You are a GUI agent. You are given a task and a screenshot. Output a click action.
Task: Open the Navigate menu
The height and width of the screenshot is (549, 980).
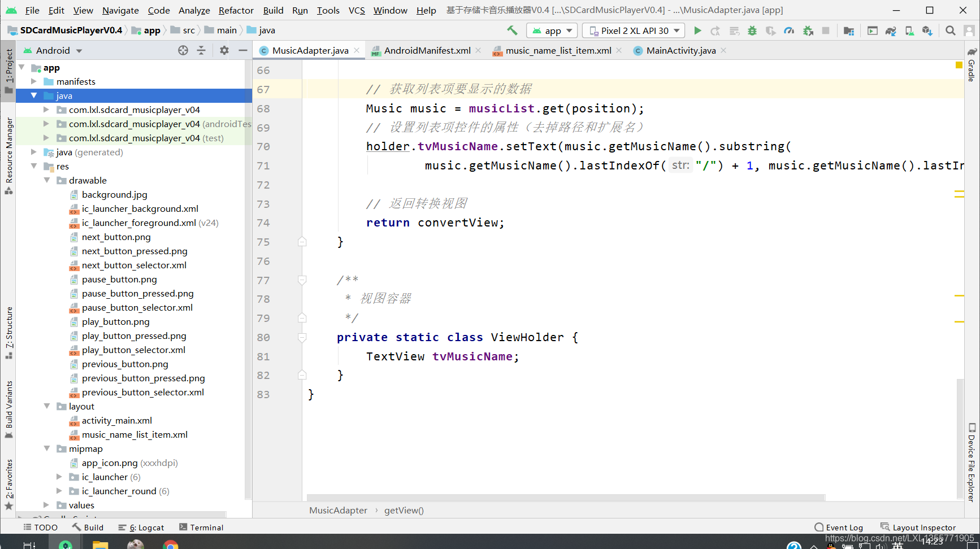point(120,10)
